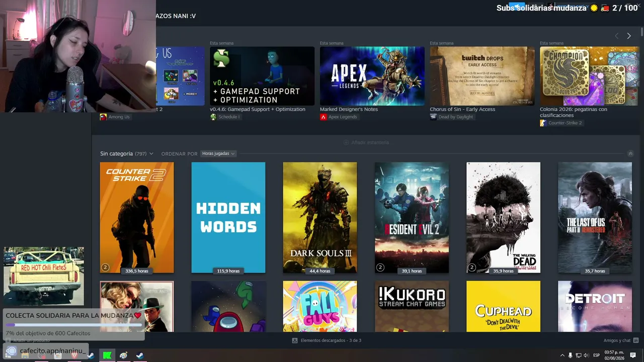Image resolution: width=644 pixels, height=362 pixels.
Task: Open the Horas jugadas sort dropdown
Action: tap(218, 153)
